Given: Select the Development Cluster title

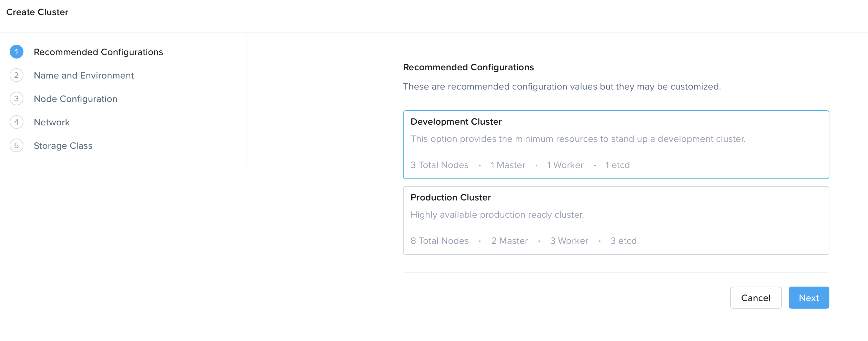Looking at the screenshot, I should click(456, 122).
